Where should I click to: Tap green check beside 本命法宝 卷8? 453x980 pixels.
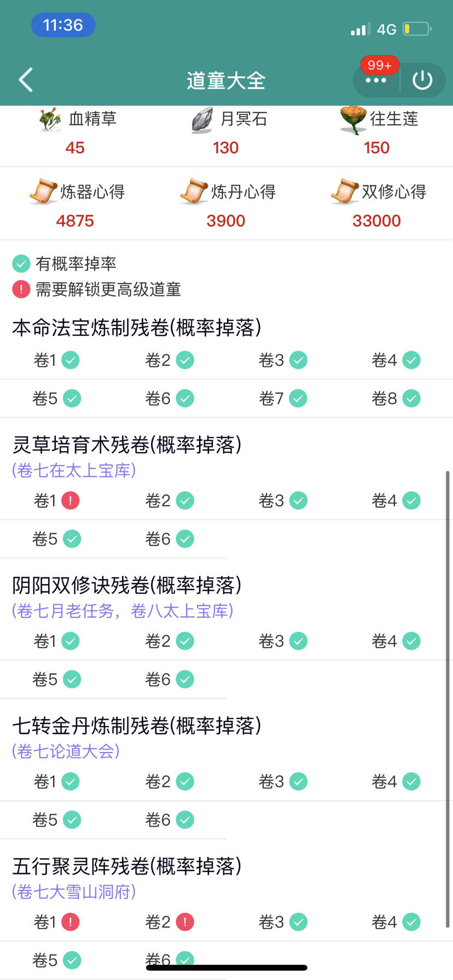coord(411,399)
